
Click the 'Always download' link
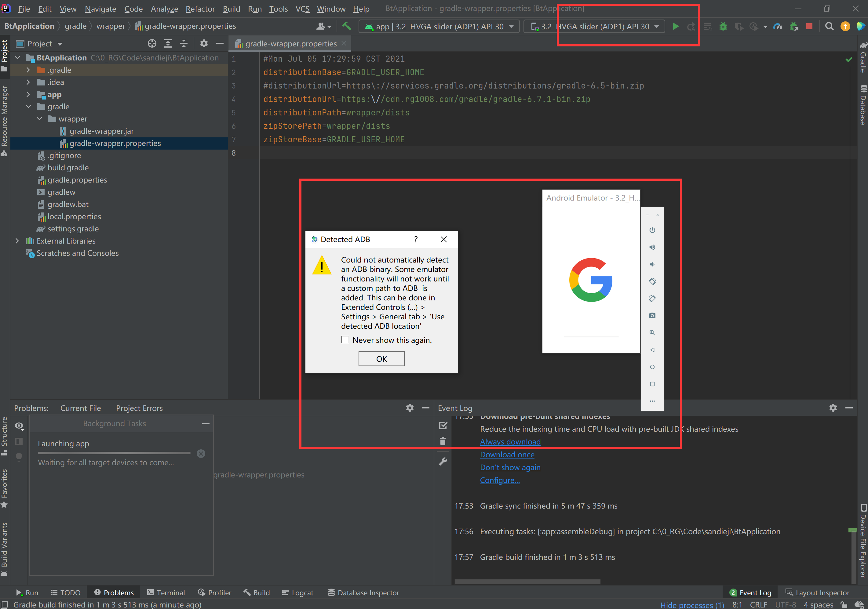click(x=510, y=442)
